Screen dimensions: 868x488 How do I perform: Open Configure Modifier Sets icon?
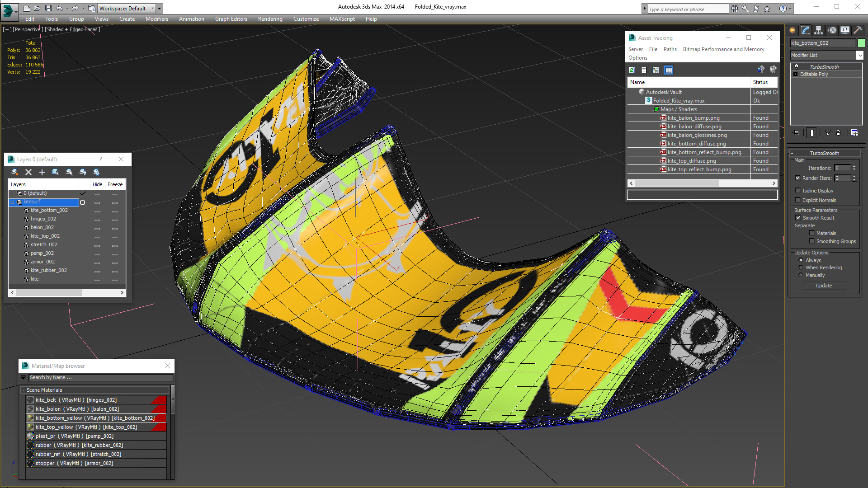coord(854,133)
